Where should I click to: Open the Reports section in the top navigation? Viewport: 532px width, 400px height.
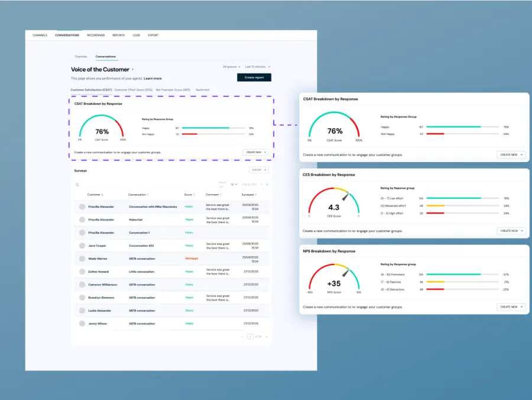[119, 35]
